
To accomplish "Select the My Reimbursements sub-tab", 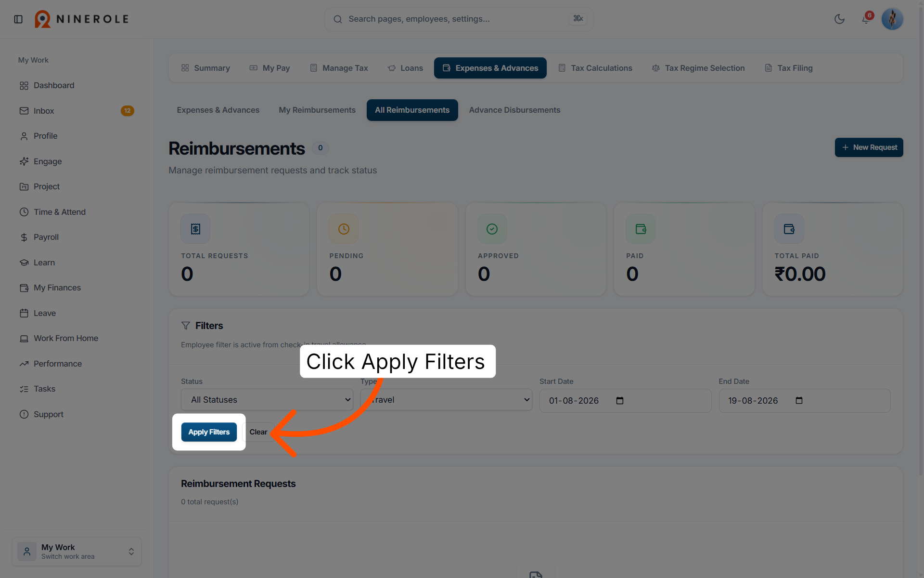I will (x=317, y=110).
